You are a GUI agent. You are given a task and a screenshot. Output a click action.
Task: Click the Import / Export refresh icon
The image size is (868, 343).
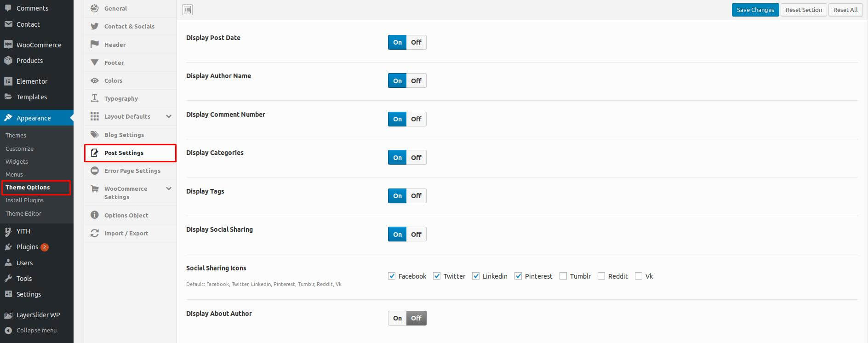(x=94, y=233)
